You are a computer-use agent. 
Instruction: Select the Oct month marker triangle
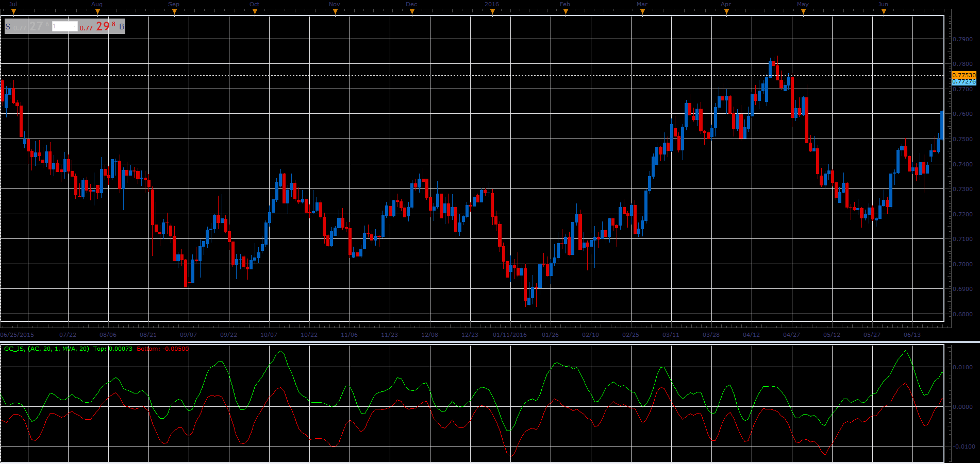255,11
